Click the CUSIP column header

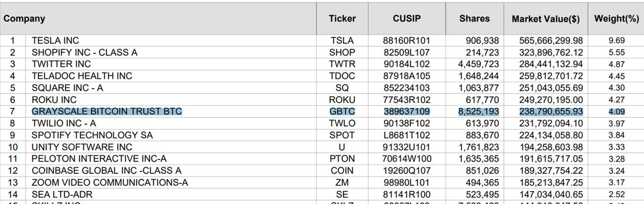[x=407, y=19]
